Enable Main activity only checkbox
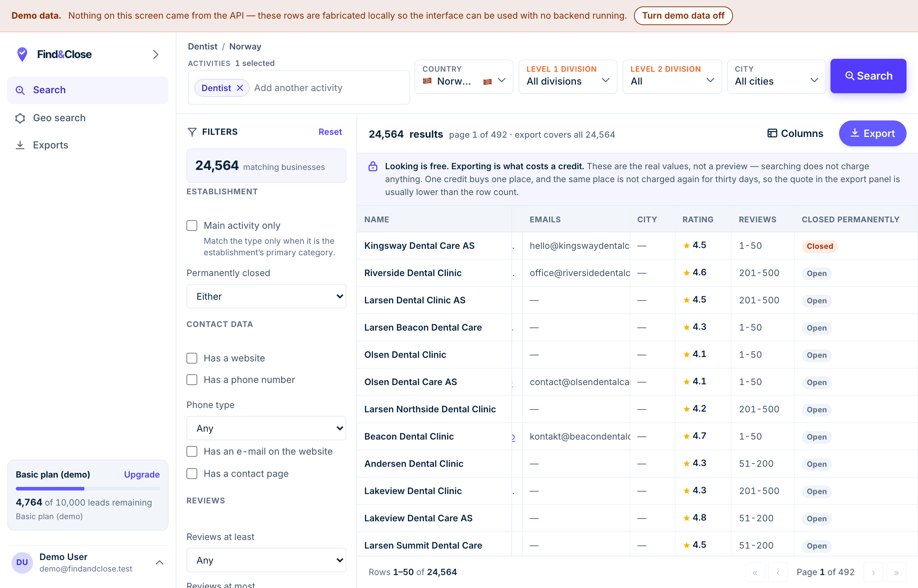 click(x=192, y=226)
